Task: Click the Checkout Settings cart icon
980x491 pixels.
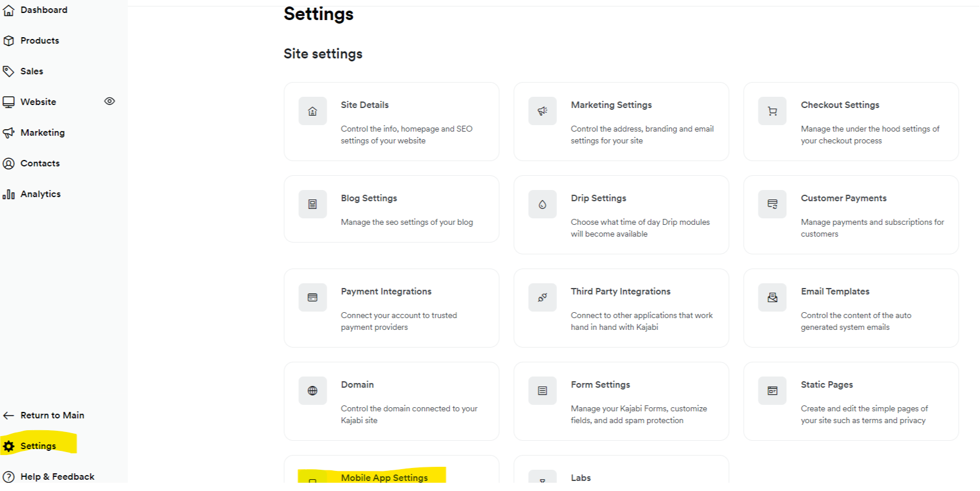Action: coord(772,111)
